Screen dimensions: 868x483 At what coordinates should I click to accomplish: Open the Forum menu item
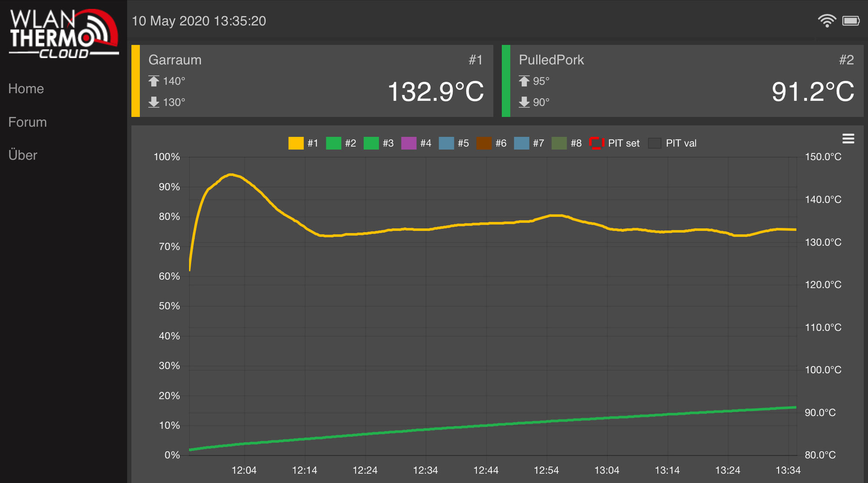(27, 122)
